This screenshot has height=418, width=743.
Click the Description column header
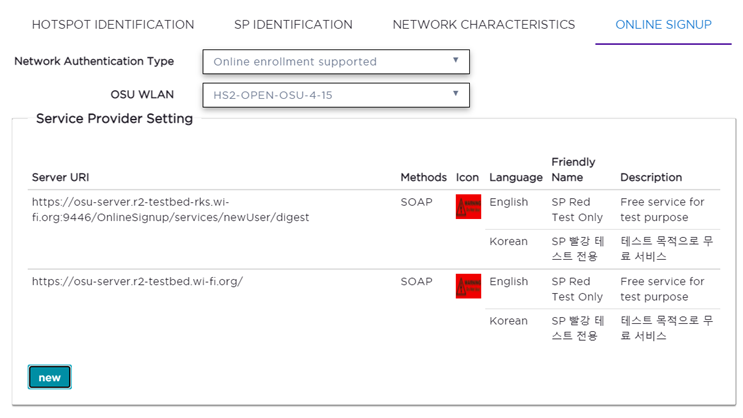click(651, 177)
